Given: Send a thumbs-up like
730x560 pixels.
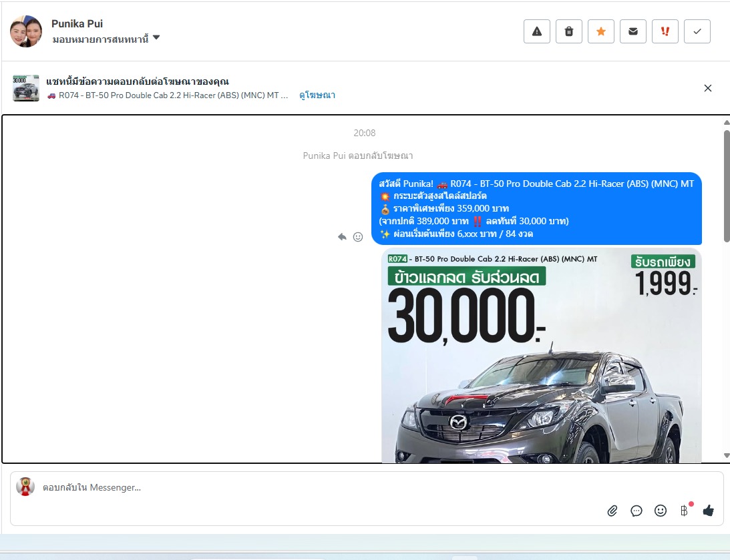Looking at the screenshot, I should (x=708, y=511).
